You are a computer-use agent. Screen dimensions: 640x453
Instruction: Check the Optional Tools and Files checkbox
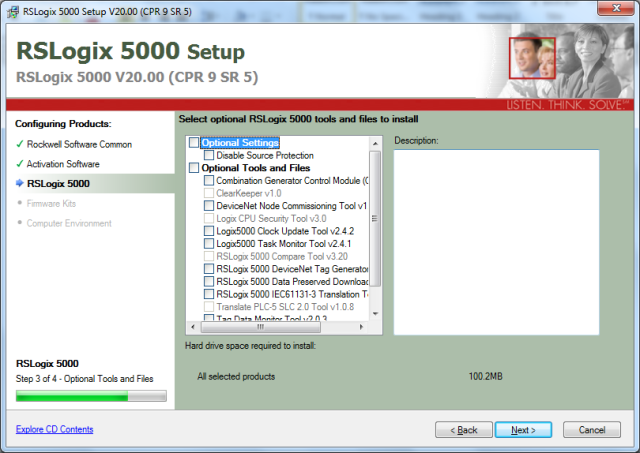[x=194, y=168]
